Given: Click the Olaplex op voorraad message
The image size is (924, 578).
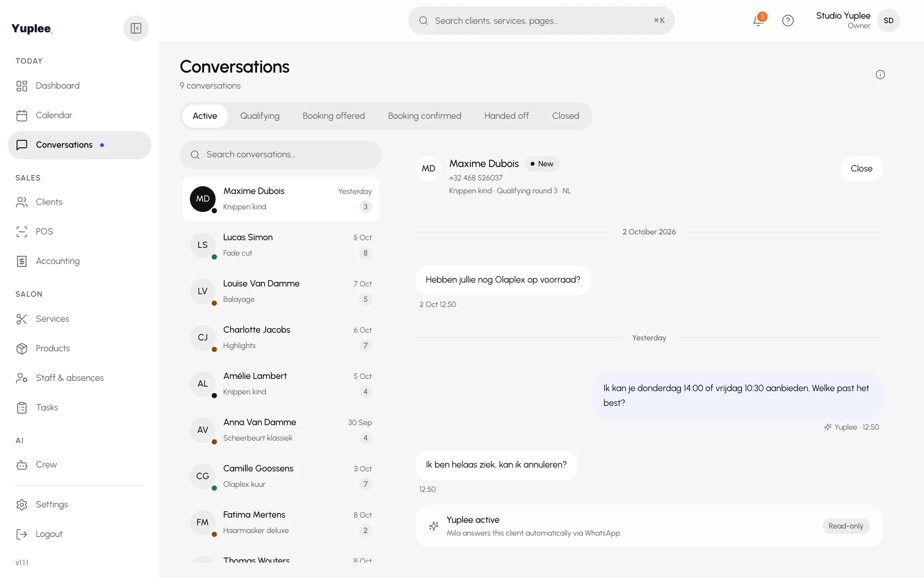Looking at the screenshot, I should pyautogui.click(x=503, y=280).
